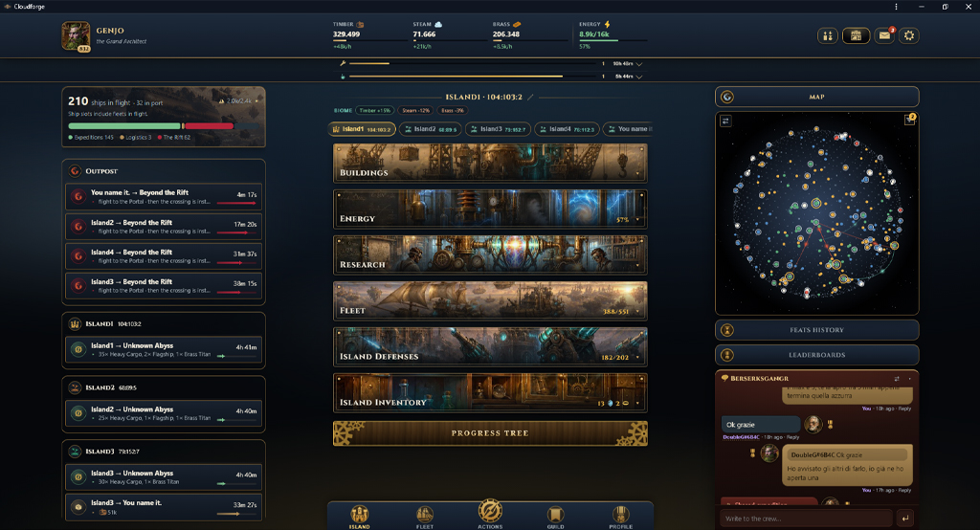980x530 pixels.
Task: Switch to the 'You name it' island tab
Action: (628, 129)
